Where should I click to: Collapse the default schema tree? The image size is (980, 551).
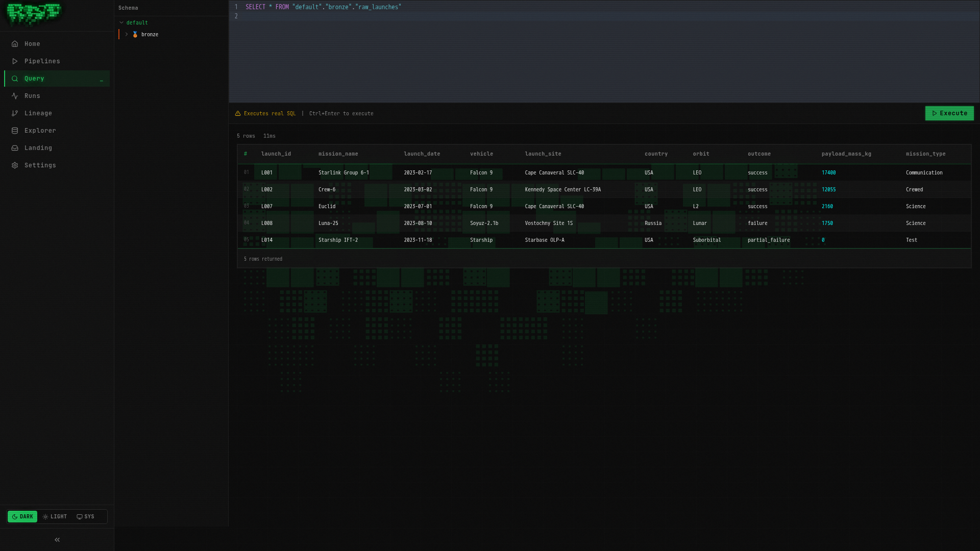121,23
